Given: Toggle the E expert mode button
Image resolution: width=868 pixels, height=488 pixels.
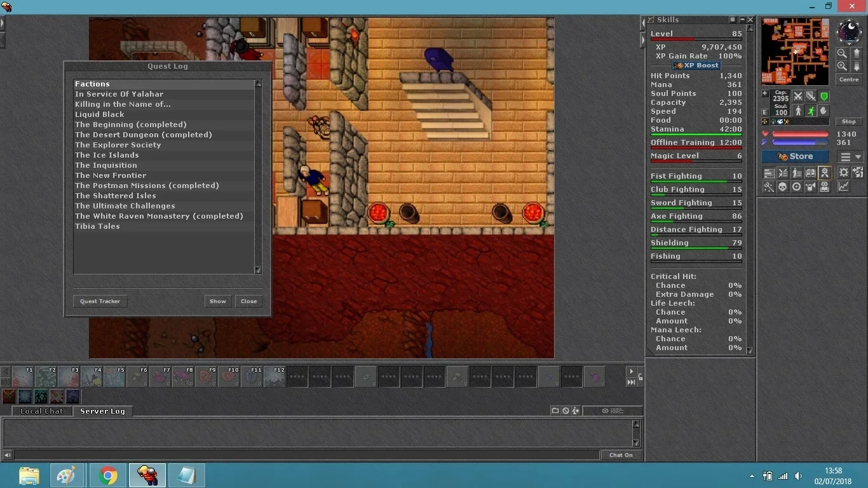Looking at the screenshot, I should (765, 112).
